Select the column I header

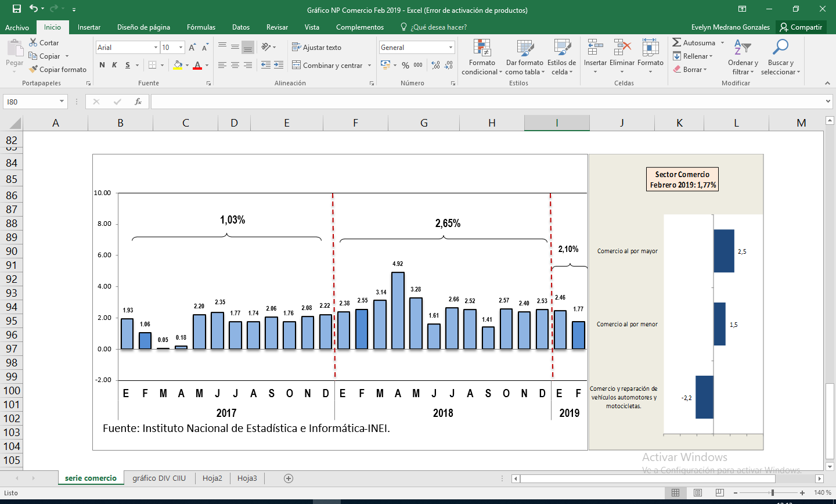[557, 123]
